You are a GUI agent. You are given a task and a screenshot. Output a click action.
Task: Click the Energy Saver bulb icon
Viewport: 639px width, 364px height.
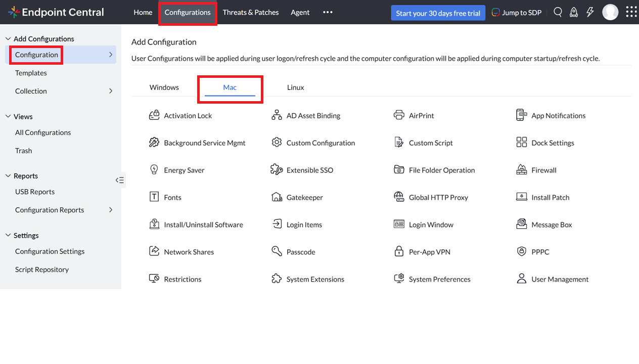click(154, 170)
